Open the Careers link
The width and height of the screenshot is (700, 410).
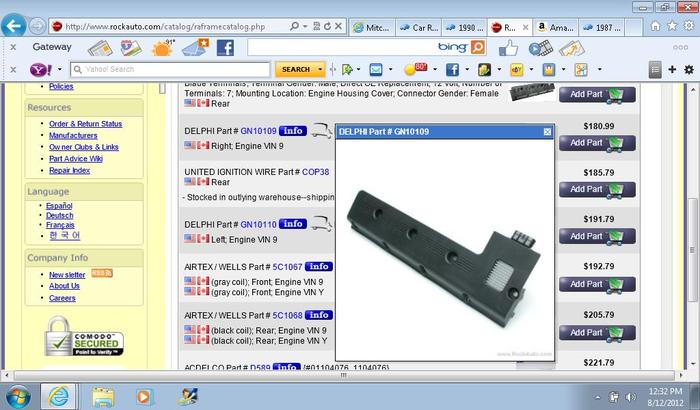pyautogui.click(x=62, y=298)
